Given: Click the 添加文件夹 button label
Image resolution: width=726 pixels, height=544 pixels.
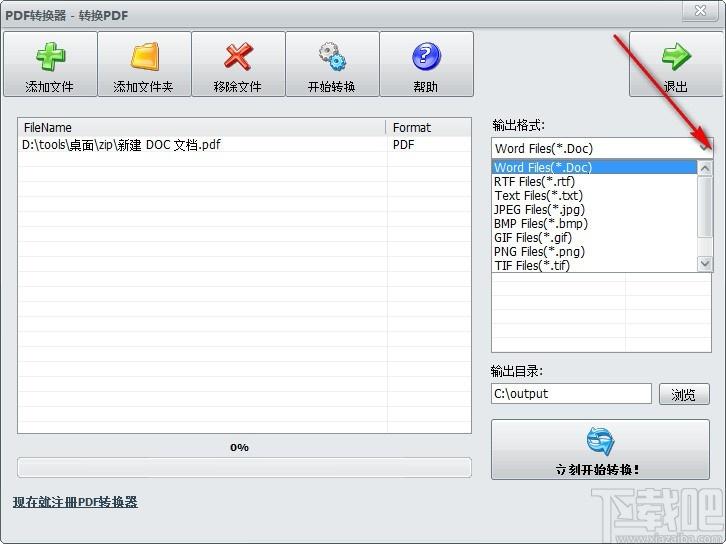Looking at the screenshot, I should (143, 87).
